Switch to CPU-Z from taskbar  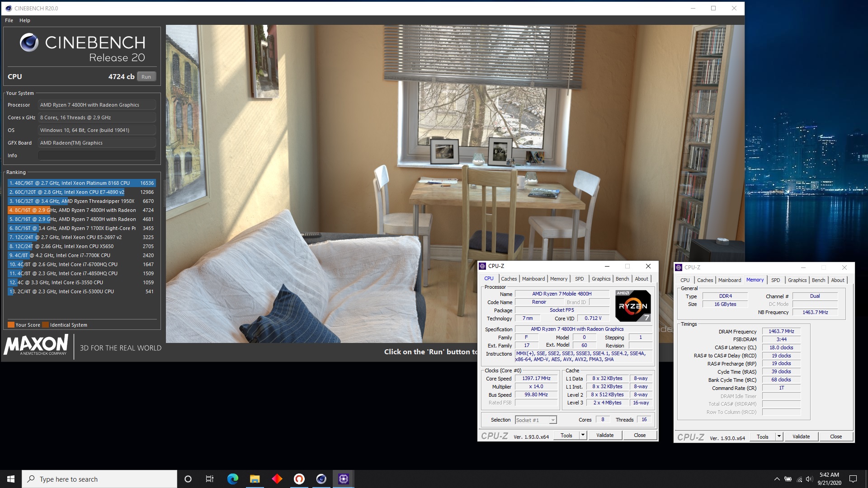pos(344,479)
